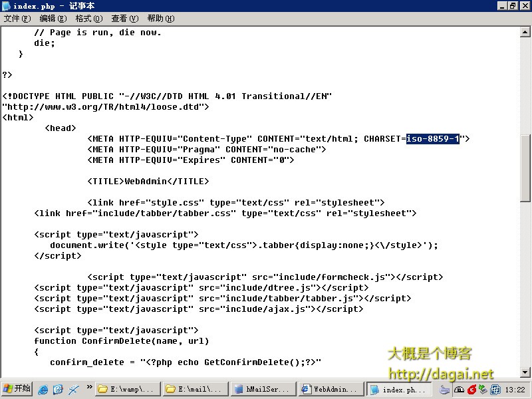Click the '</script>' closing tag after document.write
Image resolution: width=532 pixels, height=399 pixels.
tap(58, 255)
